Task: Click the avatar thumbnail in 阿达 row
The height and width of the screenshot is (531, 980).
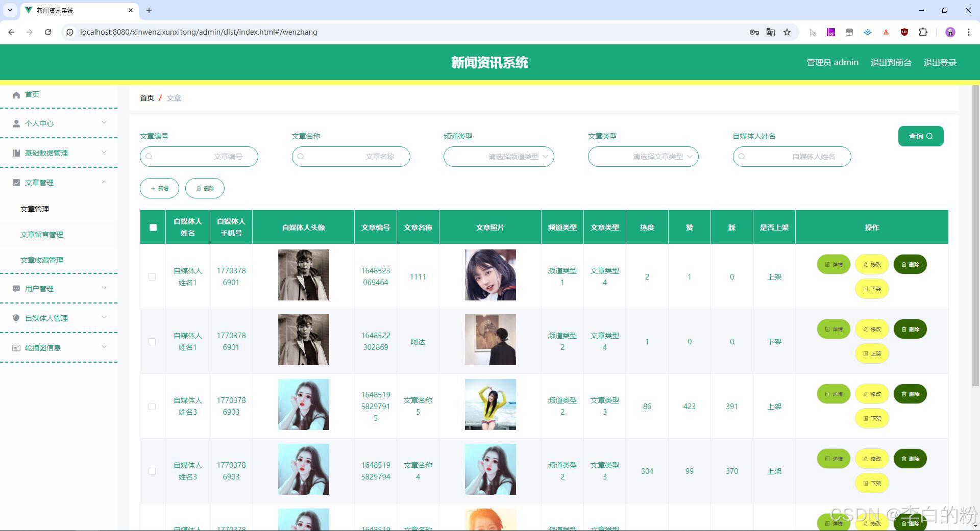Action: click(303, 340)
